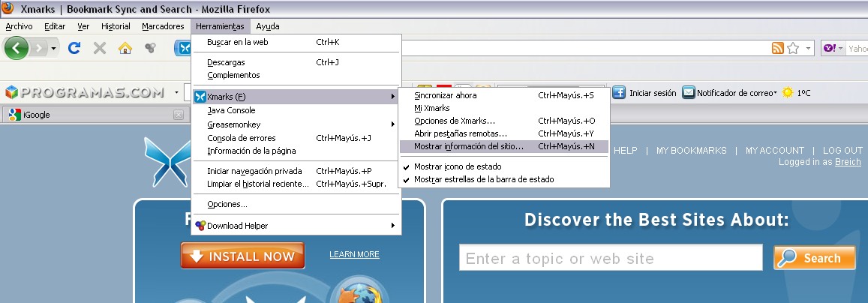Bookmark this page with the star icon
This screenshot has width=868, height=303.
[x=793, y=48]
